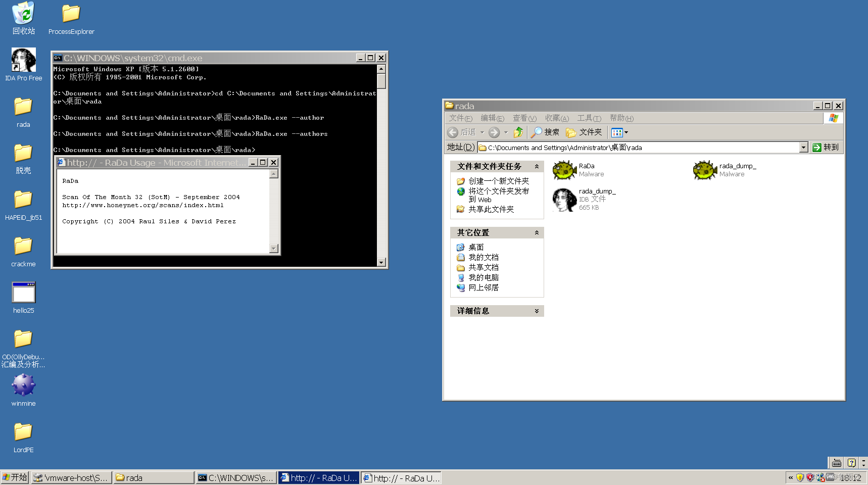The width and height of the screenshot is (868, 485).
Task: Click the RaDa Usage title bar IE icon
Action: coord(61,162)
